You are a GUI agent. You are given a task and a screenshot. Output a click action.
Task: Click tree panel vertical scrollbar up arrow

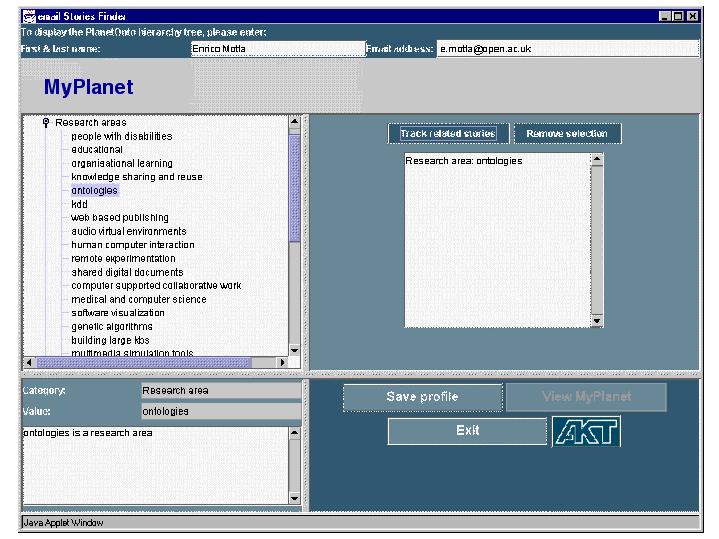pyautogui.click(x=294, y=122)
